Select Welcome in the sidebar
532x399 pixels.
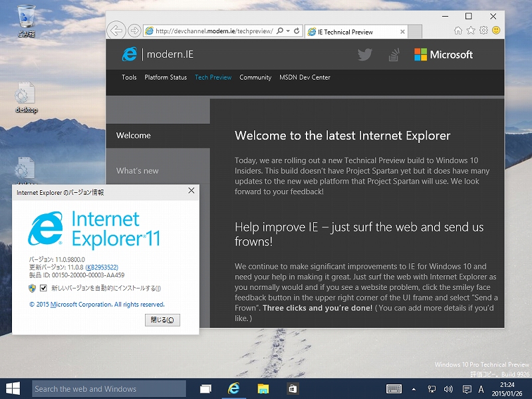pos(158,136)
